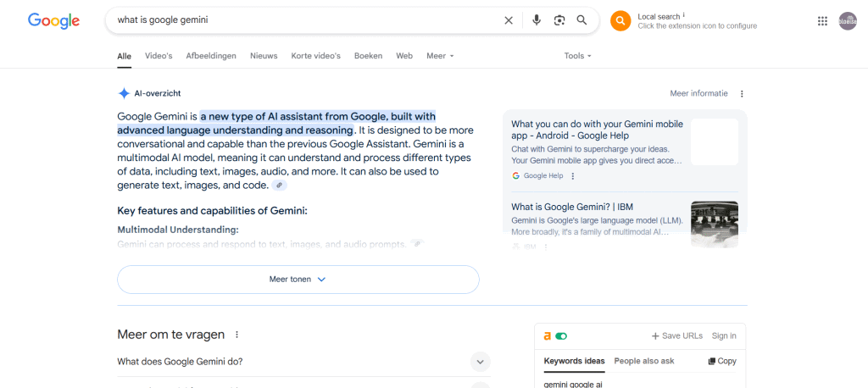Clear the search query with X icon

pyautogui.click(x=509, y=20)
